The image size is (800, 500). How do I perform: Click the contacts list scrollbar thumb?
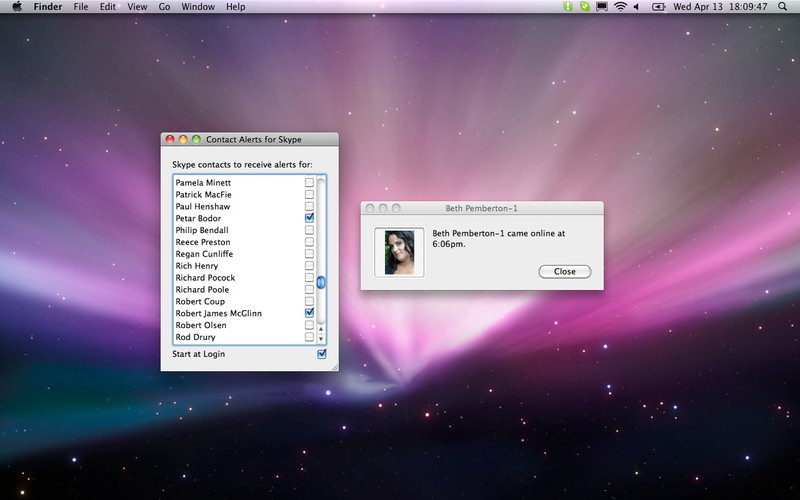click(321, 283)
